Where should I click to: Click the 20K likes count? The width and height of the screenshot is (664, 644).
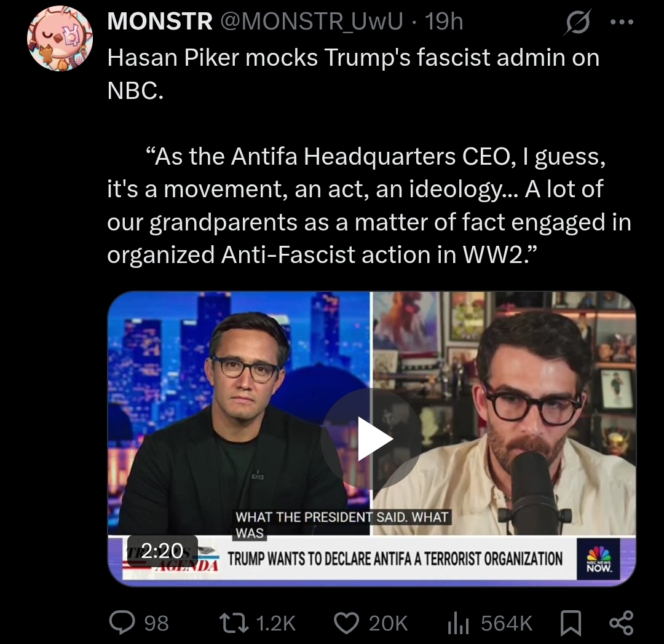(x=388, y=623)
